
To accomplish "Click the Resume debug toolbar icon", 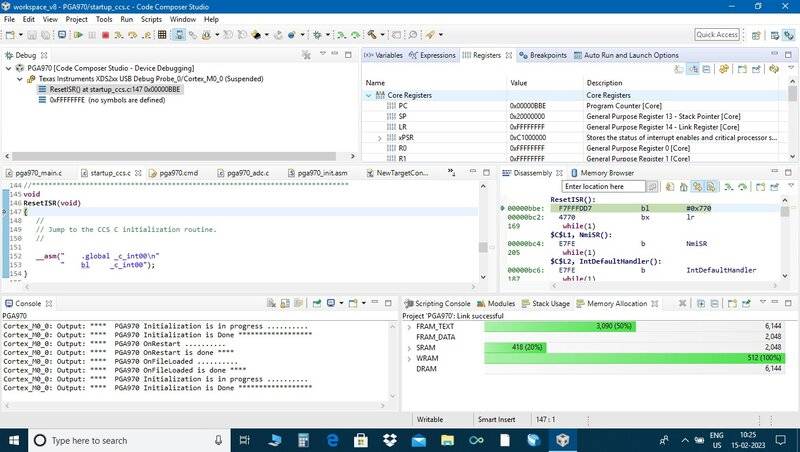I will 78,35.
